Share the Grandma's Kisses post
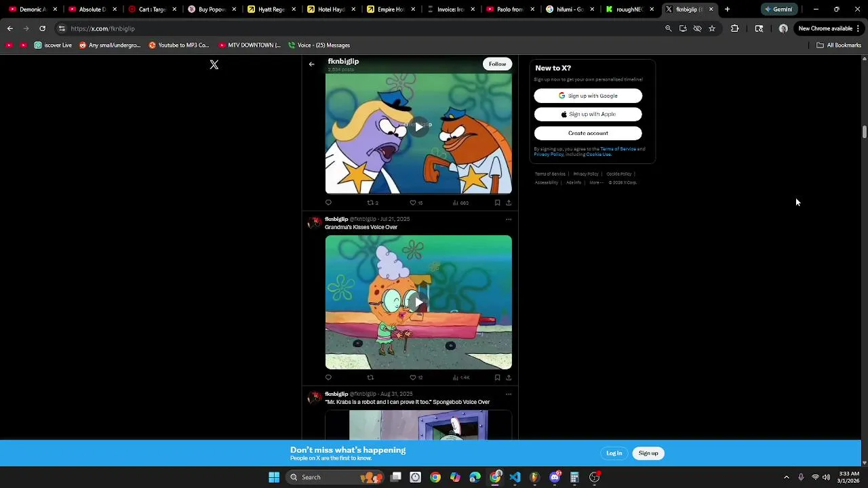 [x=509, y=378]
